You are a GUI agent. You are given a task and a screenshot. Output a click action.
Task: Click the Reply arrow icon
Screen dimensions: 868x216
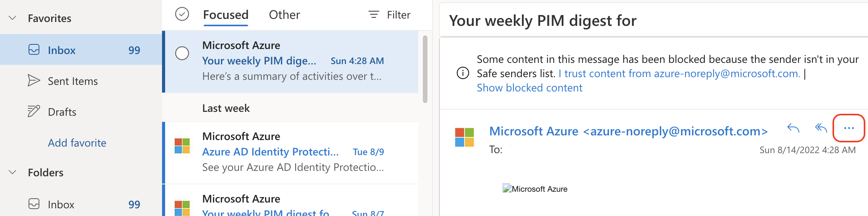coord(793,128)
